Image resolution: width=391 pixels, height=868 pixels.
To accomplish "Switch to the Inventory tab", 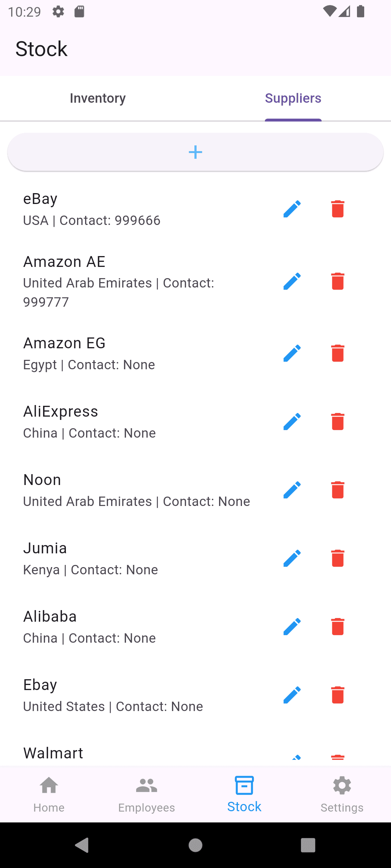I will click(98, 98).
